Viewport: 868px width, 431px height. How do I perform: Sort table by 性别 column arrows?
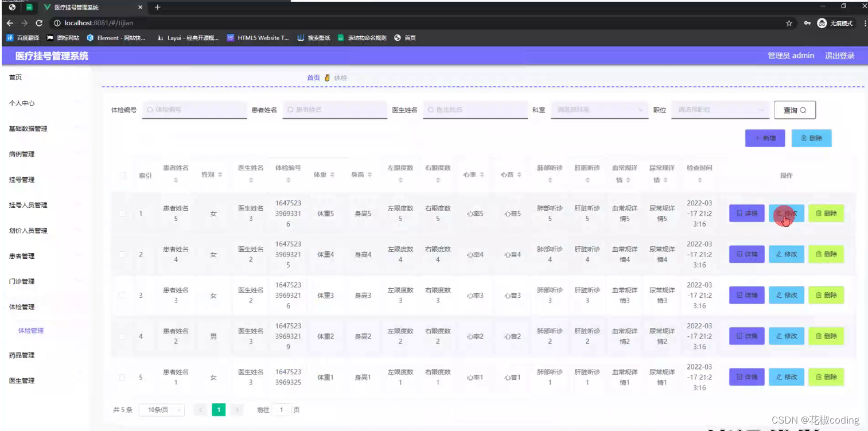point(220,174)
